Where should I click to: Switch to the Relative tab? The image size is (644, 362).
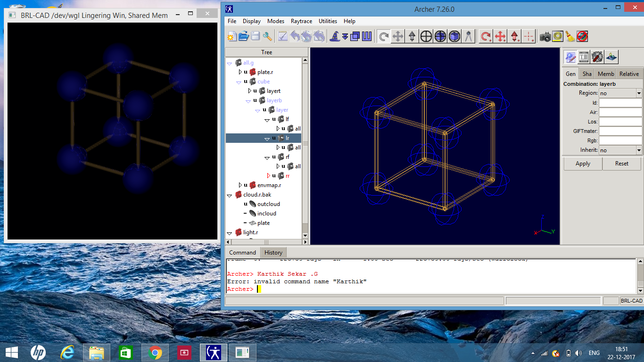click(629, 74)
